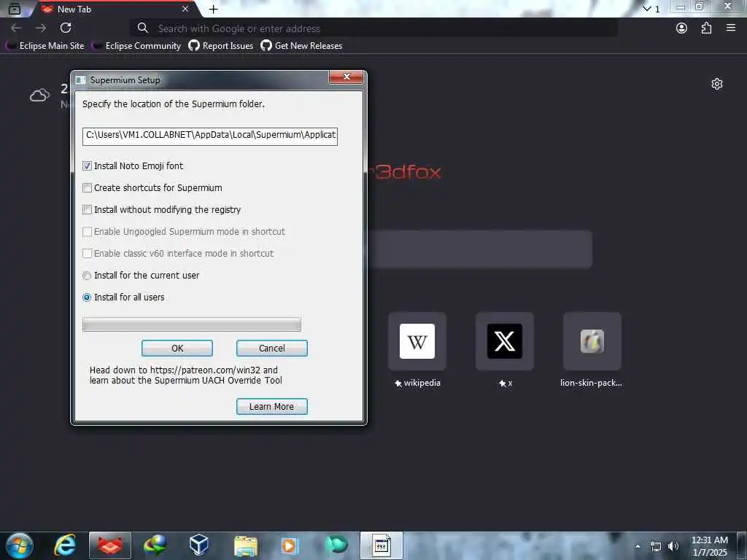Open Windows Explorer folder taskbar icon

246,545
